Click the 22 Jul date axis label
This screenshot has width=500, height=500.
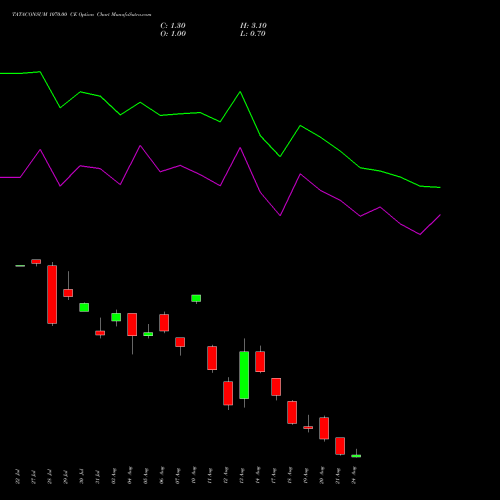point(18,477)
